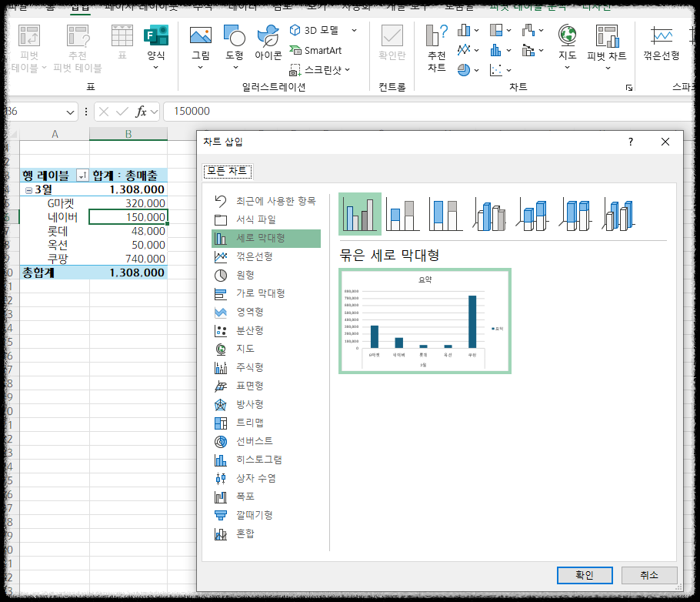Click 추천 차트 recommended charts
Image resolution: width=700 pixels, height=602 pixels.
click(437, 48)
